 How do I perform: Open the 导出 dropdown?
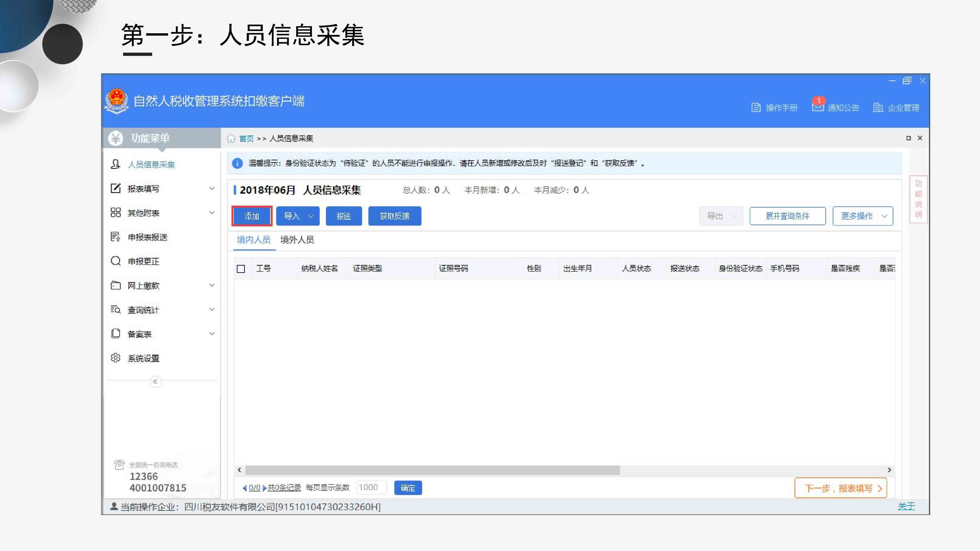tap(721, 216)
